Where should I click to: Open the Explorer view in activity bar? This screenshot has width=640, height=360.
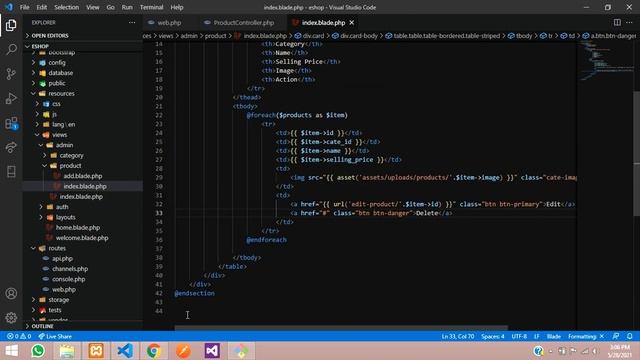pos(11,25)
